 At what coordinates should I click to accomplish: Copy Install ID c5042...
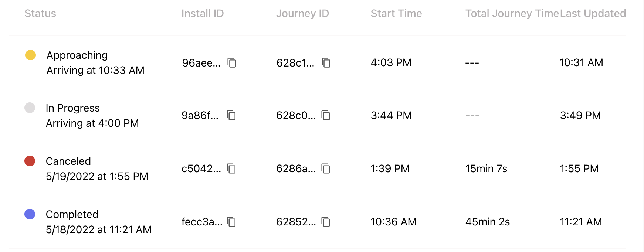(231, 169)
